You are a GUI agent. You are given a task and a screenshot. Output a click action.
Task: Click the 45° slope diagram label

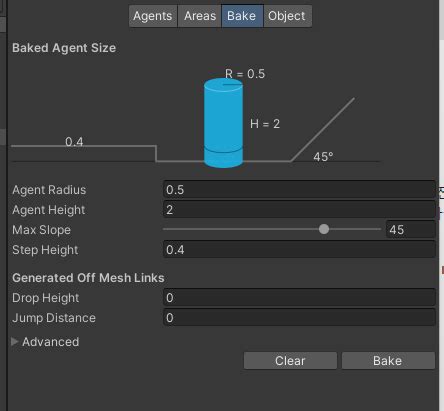point(323,157)
